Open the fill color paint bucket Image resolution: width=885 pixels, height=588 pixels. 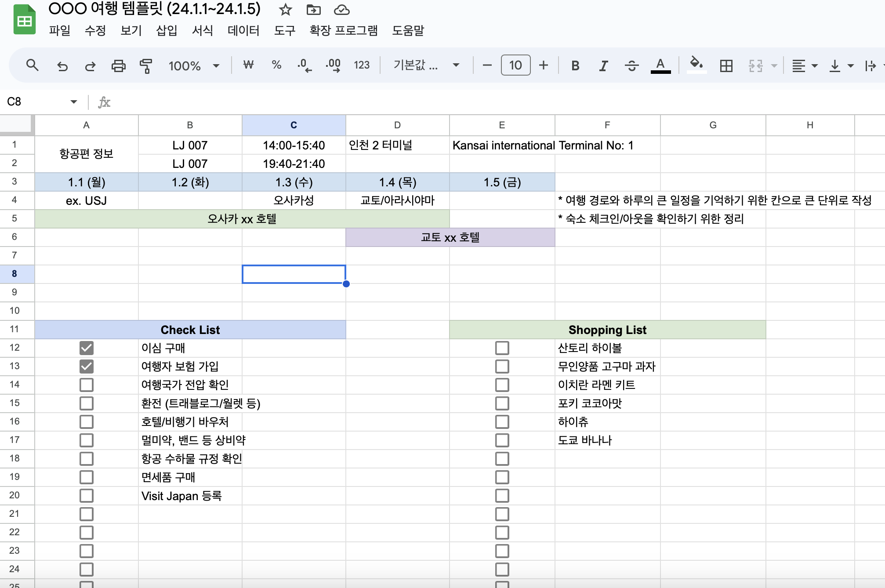pos(696,65)
